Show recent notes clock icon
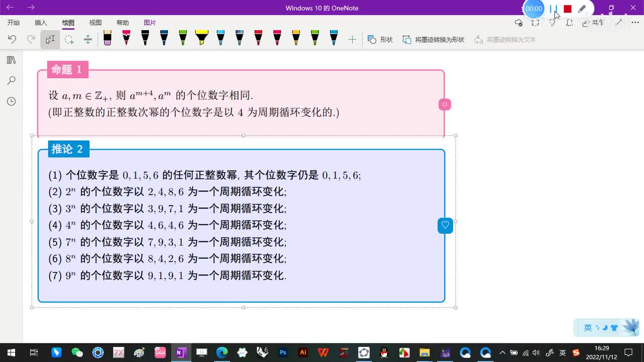This screenshot has height=362, width=644. pos(11,102)
